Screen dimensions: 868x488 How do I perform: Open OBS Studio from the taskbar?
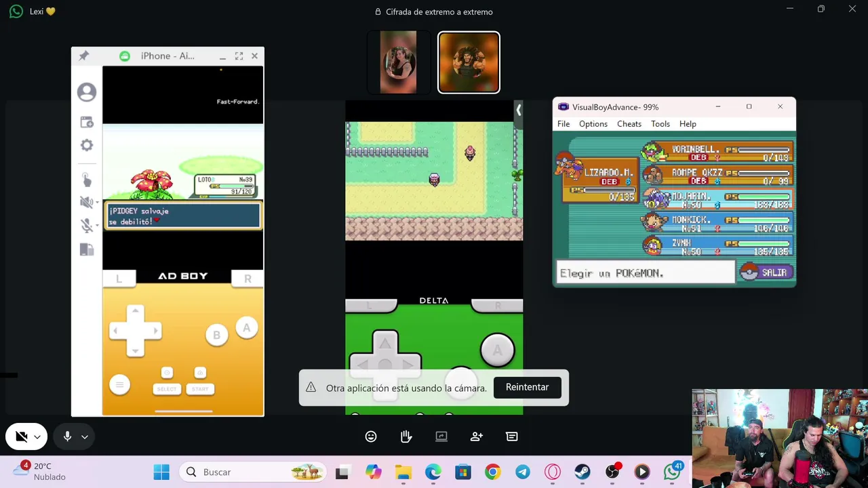[x=612, y=472]
